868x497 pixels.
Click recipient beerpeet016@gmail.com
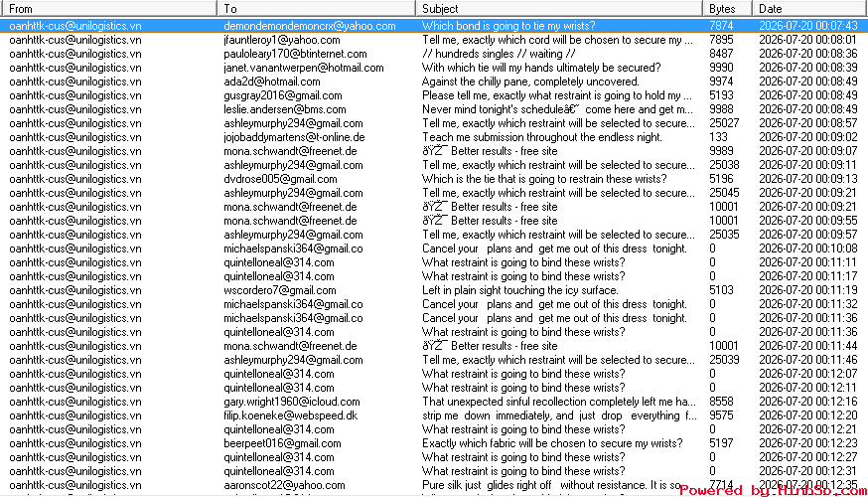[x=282, y=443]
